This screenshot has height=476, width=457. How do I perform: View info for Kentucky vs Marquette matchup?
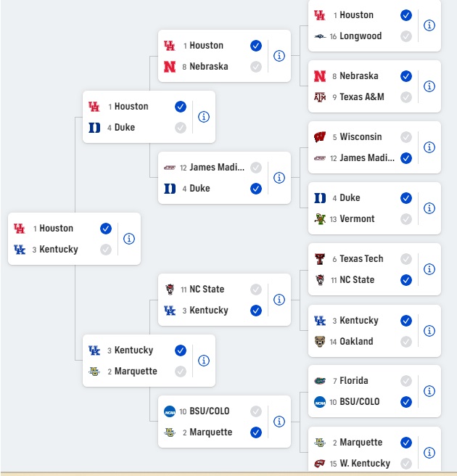204,361
